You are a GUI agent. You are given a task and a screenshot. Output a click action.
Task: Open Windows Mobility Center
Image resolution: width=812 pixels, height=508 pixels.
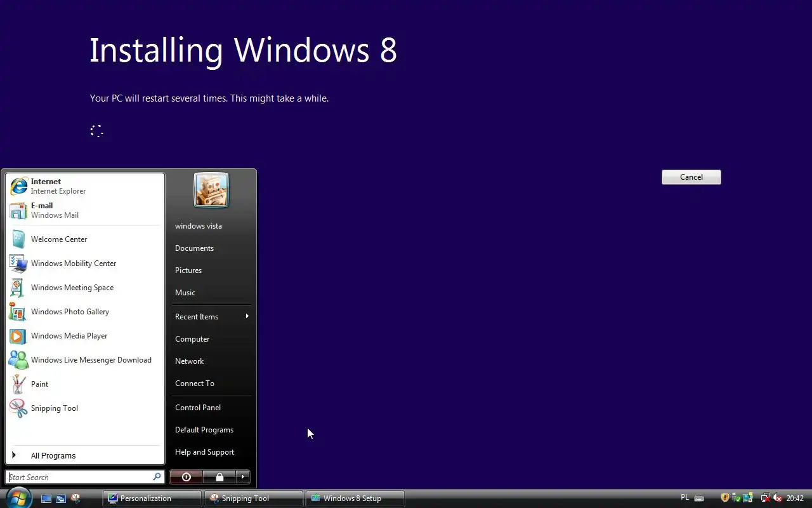tap(85, 264)
